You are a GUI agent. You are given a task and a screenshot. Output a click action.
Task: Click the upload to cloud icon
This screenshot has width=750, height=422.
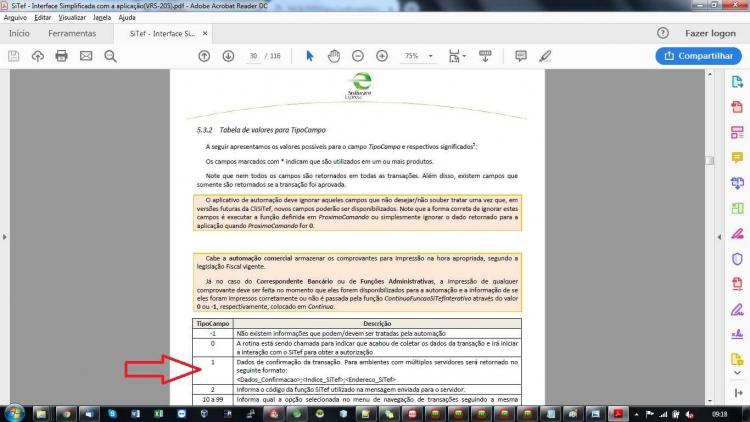[x=38, y=56]
